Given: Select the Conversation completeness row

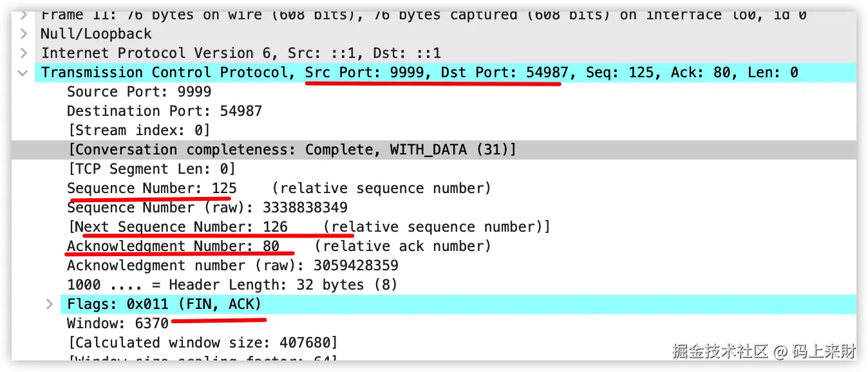Looking at the screenshot, I should point(291,150).
